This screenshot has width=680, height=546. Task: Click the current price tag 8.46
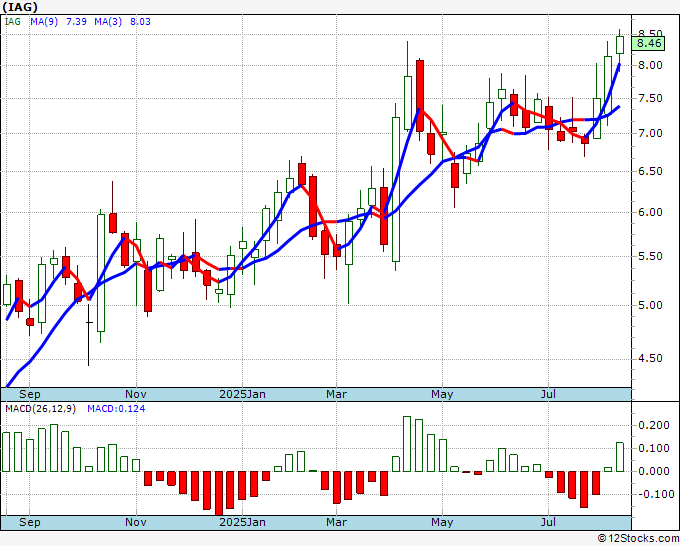click(649, 43)
